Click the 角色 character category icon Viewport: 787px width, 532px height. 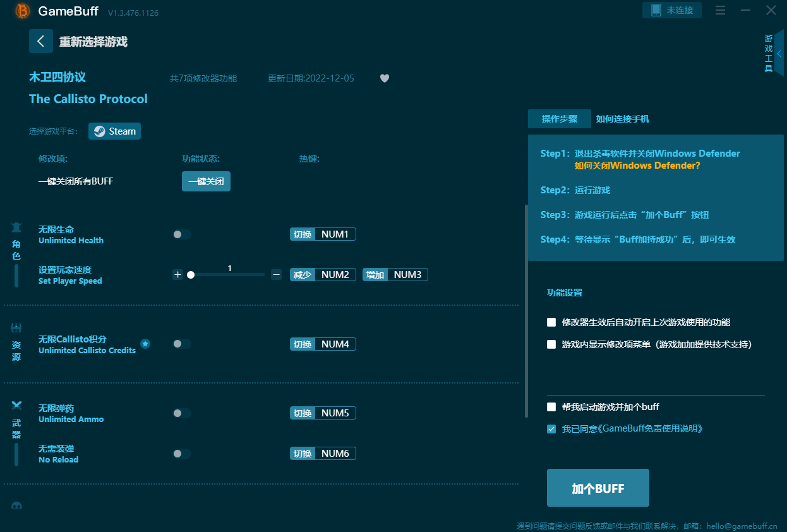16,227
